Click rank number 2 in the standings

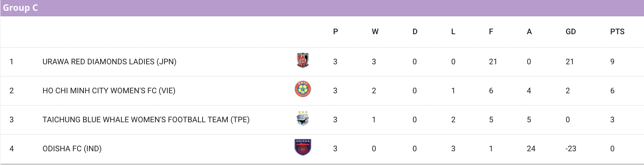pyautogui.click(x=11, y=91)
